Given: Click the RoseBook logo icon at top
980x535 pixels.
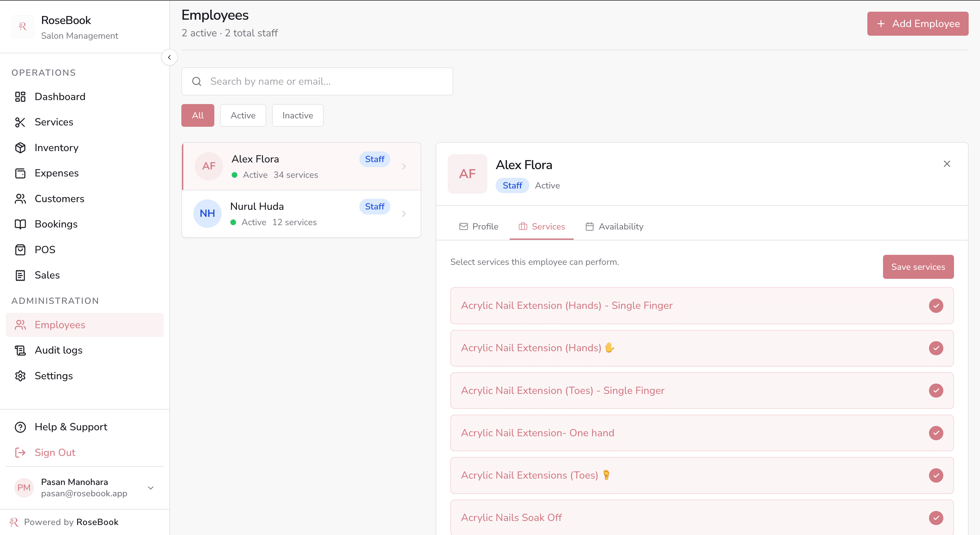Looking at the screenshot, I should (x=22, y=27).
